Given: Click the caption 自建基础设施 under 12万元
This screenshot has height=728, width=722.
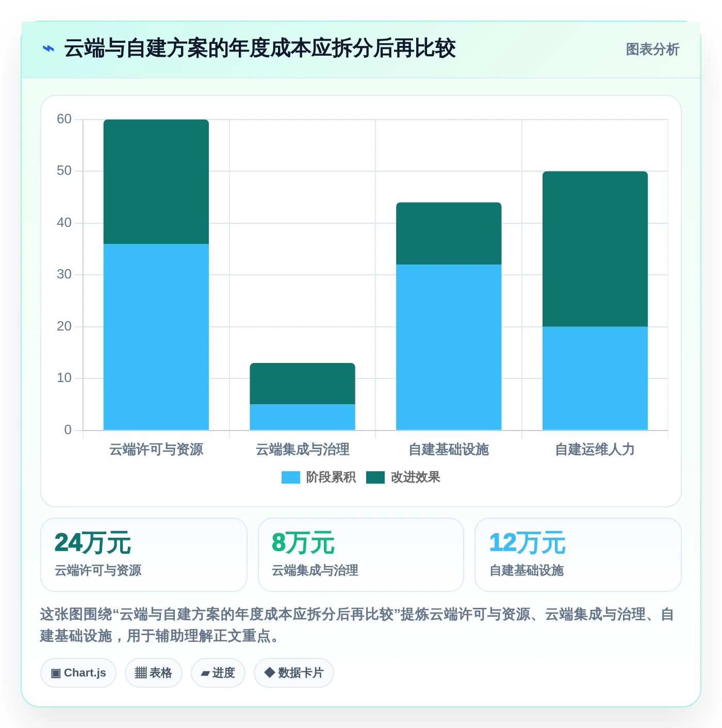Looking at the screenshot, I should click(x=527, y=570).
